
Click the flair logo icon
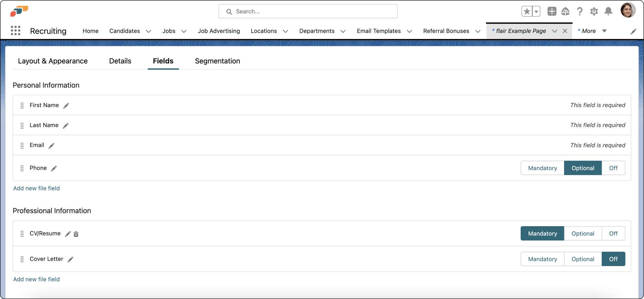[x=19, y=11]
